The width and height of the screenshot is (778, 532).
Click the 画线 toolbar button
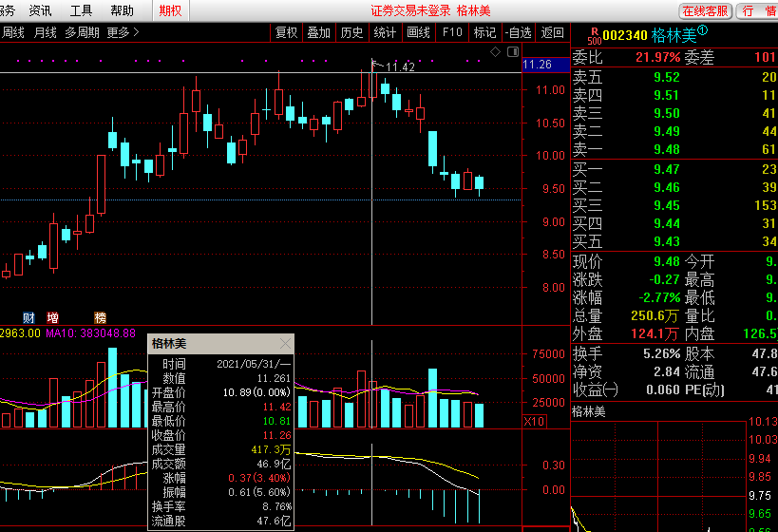(418, 32)
